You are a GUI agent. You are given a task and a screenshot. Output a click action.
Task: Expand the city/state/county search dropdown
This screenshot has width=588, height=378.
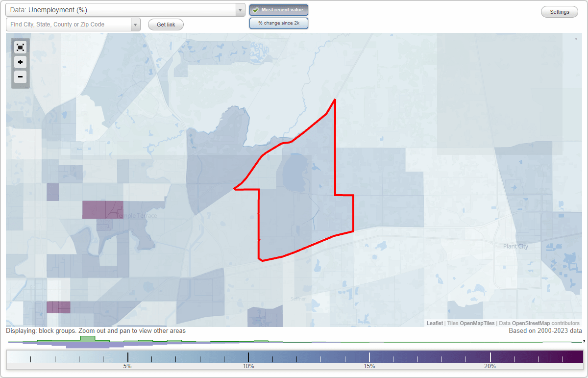coord(136,24)
